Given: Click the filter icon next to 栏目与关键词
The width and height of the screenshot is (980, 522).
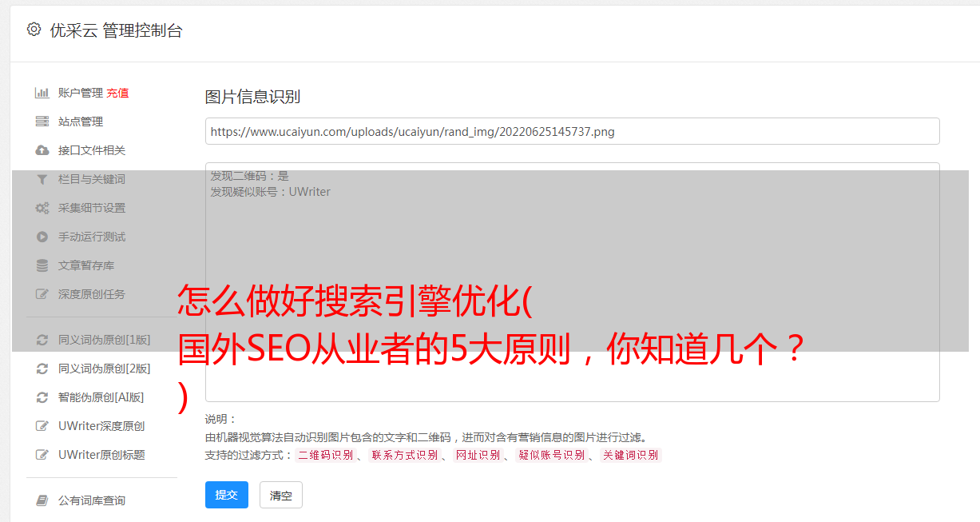Looking at the screenshot, I should pyautogui.click(x=42, y=179).
